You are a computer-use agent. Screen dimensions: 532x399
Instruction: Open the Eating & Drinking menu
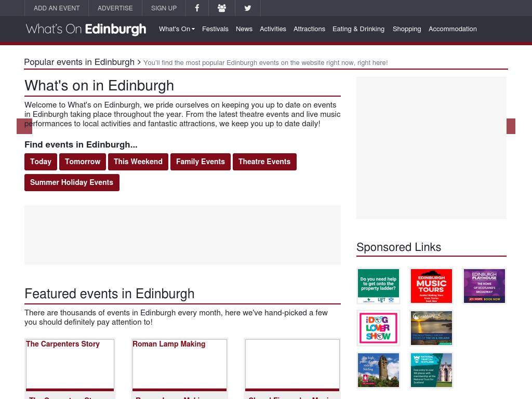point(358,29)
